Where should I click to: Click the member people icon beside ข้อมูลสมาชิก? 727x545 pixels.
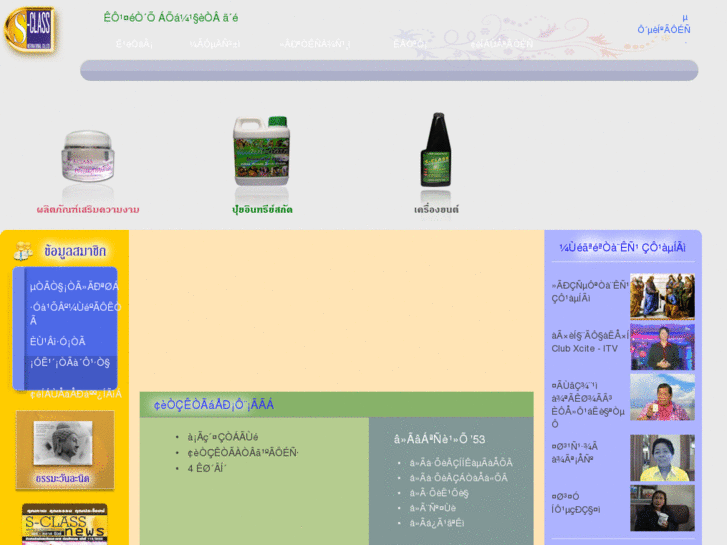pyautogui.click(x=23, y=251)
